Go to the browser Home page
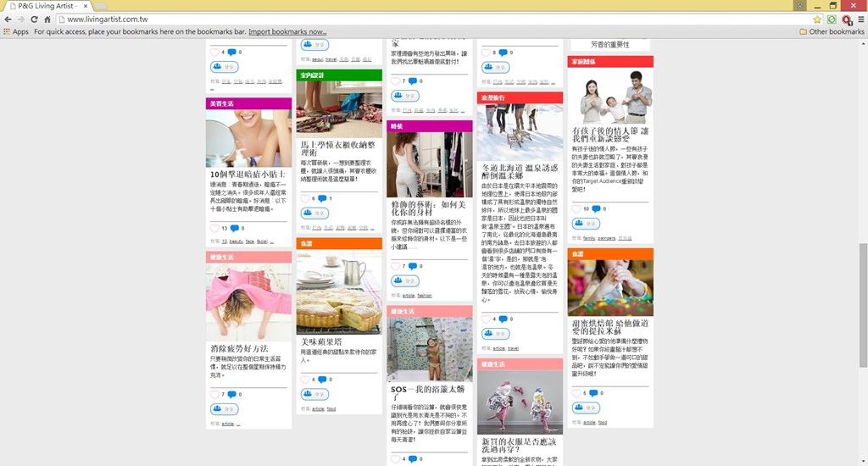 (47, 19)
